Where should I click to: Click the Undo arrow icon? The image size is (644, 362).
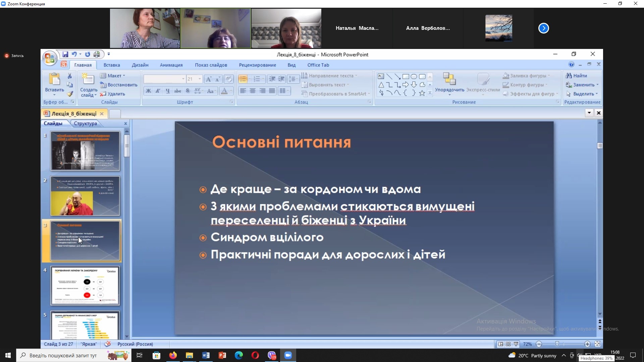click(74, 54)
